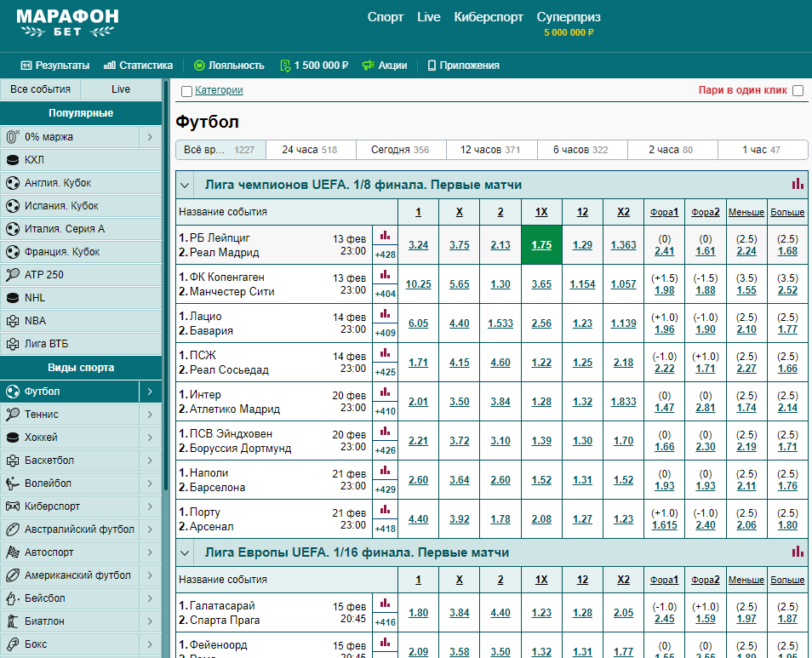Pick Реал Сосьедад win odds 4.60
This screenshot has height=658, width=812.
click(500, 363)
